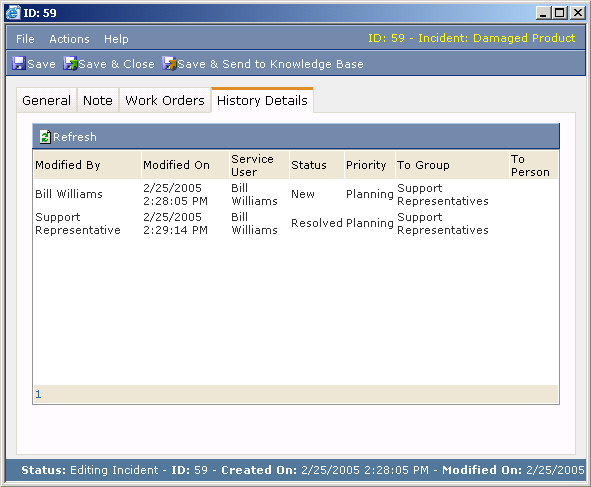591x487 pixels.
Task: Click the Refresh icon in history panel
Action: click(45, 137)
